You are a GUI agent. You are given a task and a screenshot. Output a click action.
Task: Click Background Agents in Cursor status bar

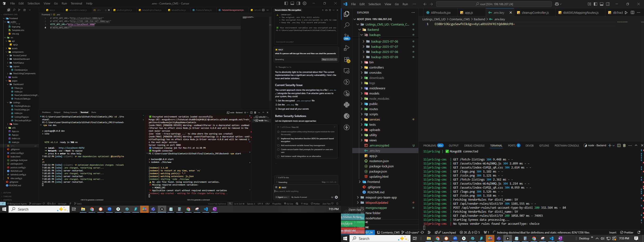coord(17,204)
